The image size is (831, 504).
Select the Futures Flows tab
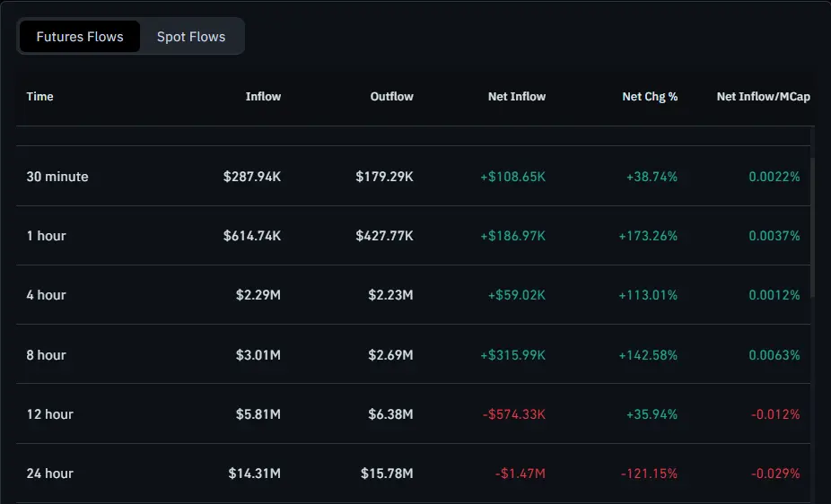coord(80,37)
